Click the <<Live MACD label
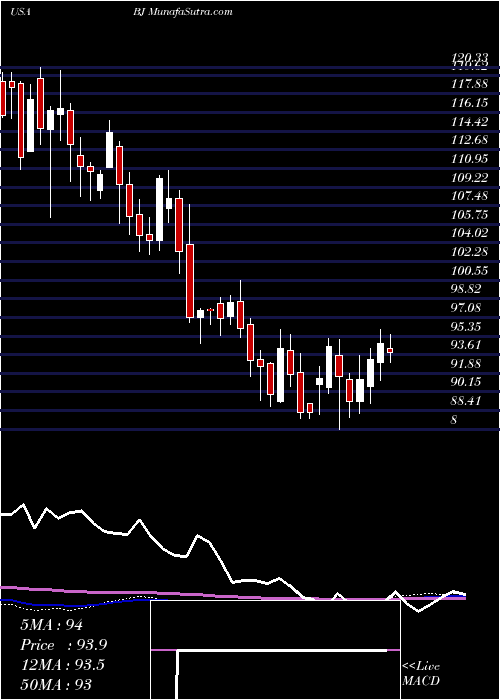This screenshot has height=700, width=500. (x=421, y=674)
